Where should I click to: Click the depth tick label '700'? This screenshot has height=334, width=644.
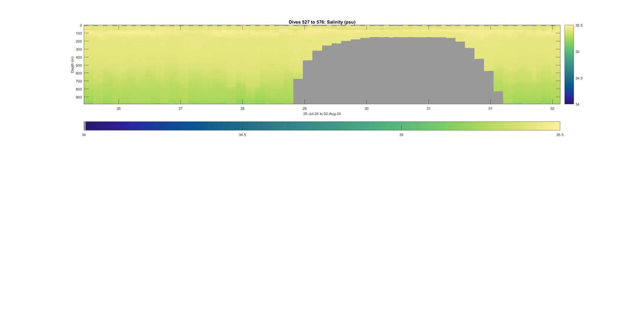coord(78,81)
